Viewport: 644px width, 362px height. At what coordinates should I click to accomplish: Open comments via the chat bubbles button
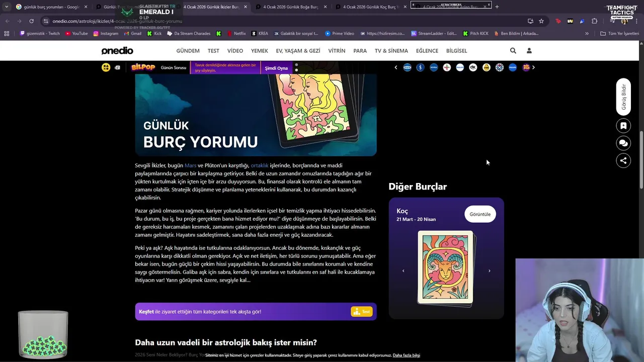(x=623, y=143)
